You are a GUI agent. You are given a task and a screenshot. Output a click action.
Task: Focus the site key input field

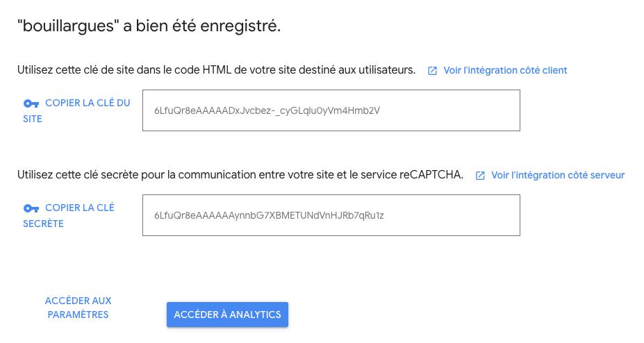coord(331,110)
